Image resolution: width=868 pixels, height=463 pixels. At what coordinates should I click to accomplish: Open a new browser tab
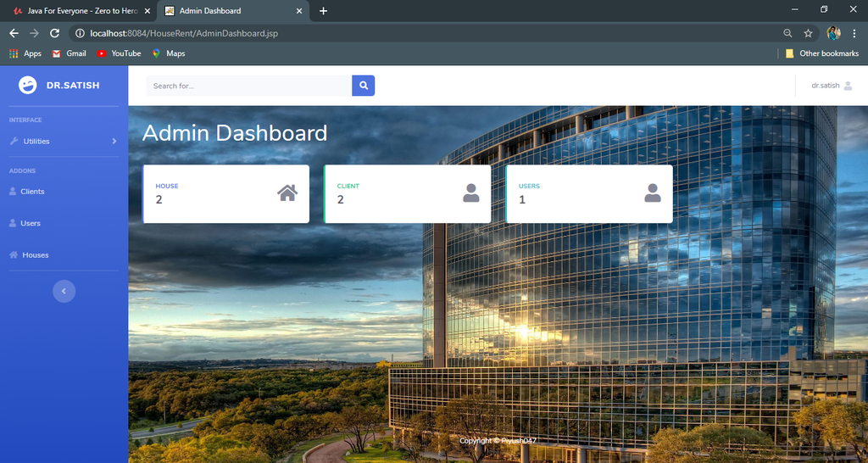[x=323, y=10]
